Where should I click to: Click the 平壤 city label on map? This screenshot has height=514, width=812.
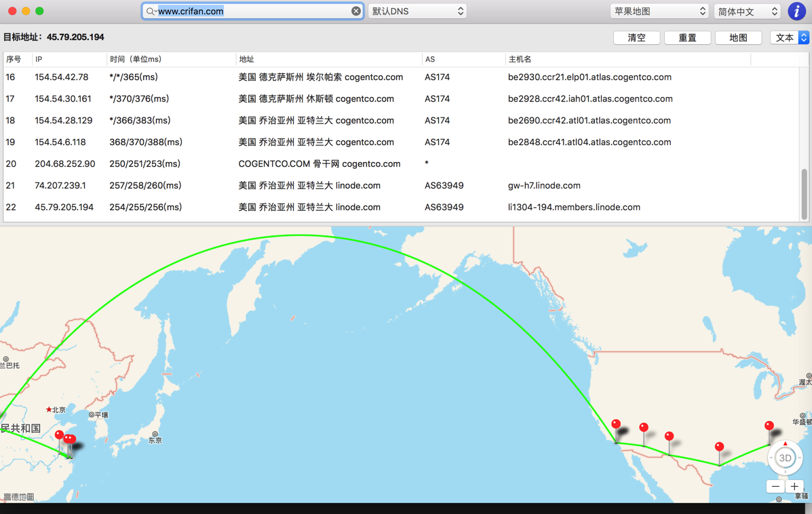coord(101,415)
